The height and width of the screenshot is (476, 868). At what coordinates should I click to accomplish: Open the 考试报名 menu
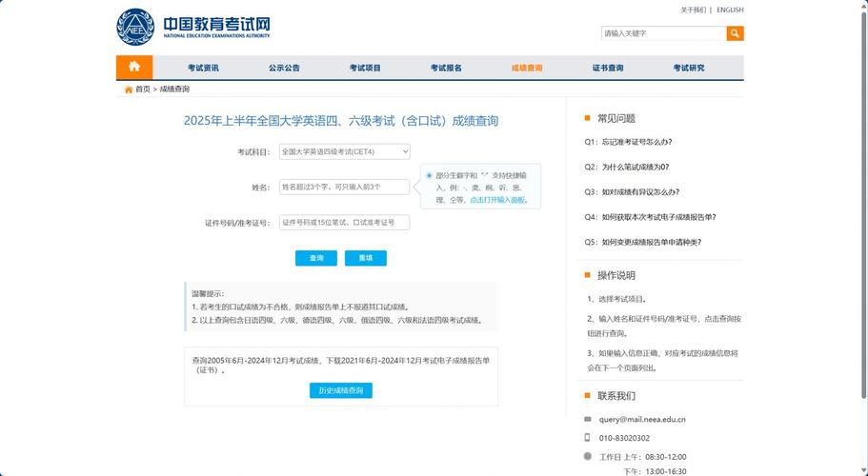(x=446, y=68)
